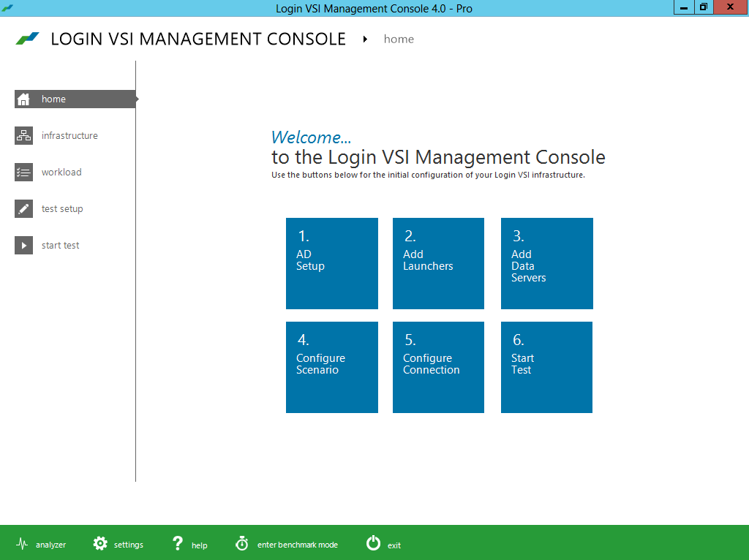Select the Add Data Servers tile

pos(546,263)
